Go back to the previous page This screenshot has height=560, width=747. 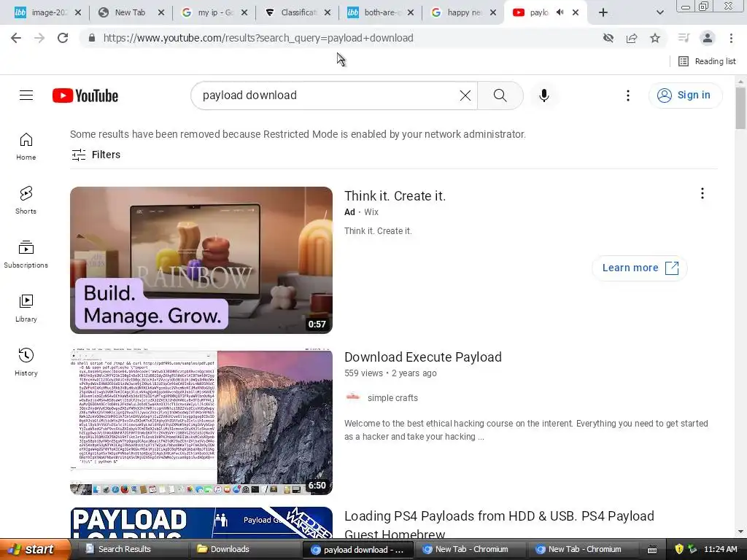click(x=16, y=38)
